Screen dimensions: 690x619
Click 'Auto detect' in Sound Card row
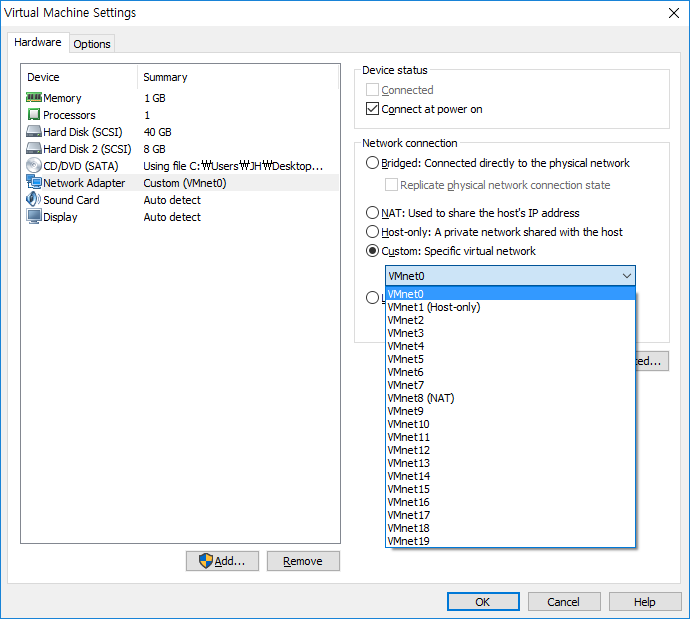(172, 200)
